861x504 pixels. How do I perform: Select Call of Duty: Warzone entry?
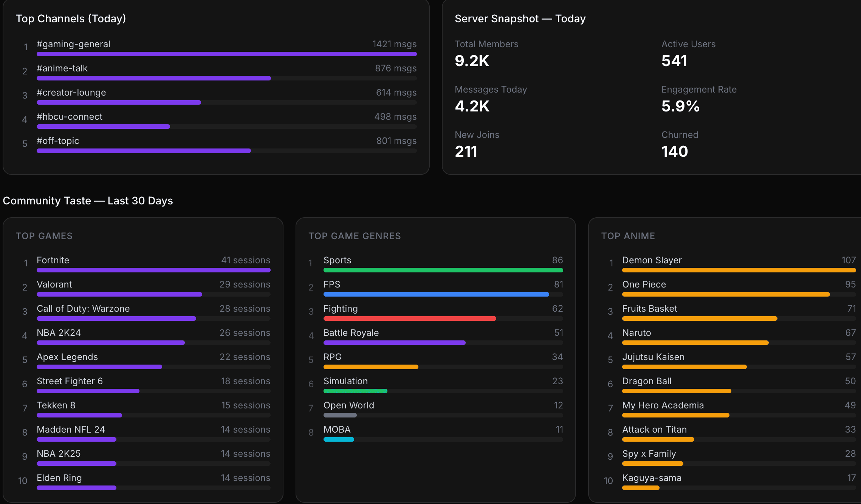coord(83,309)
